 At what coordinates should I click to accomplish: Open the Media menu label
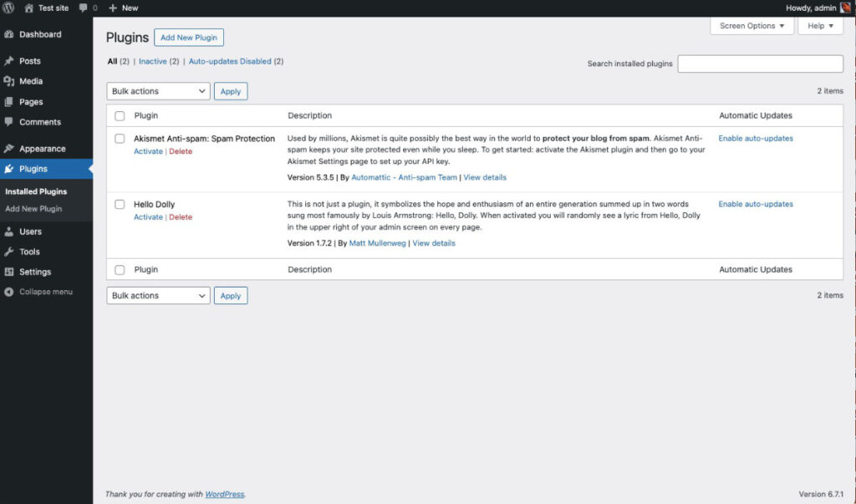click(31, 81)
